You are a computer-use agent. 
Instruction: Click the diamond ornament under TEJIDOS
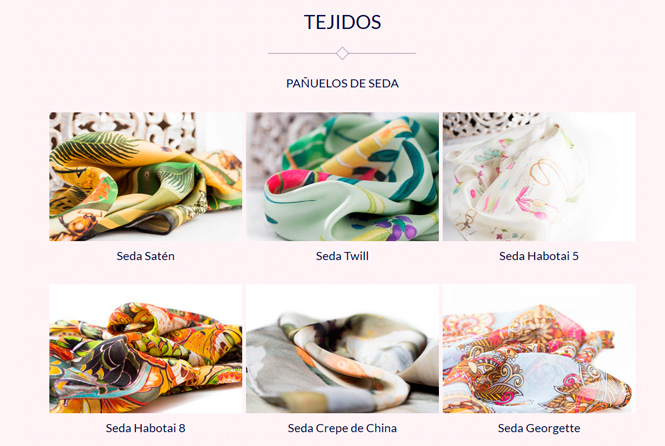(342, 53)
